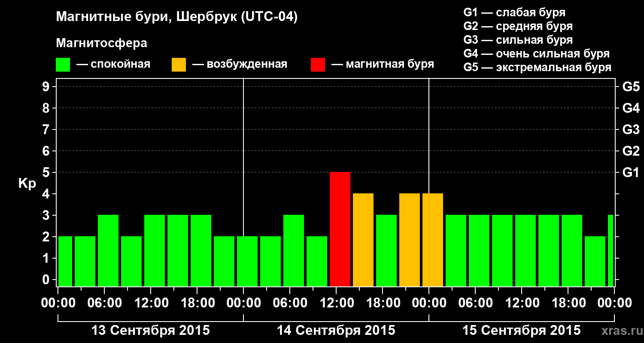Screen dimensions: 644x343
Task: Click the '06:00' time label under 15 September
Action: pos(476,303)
